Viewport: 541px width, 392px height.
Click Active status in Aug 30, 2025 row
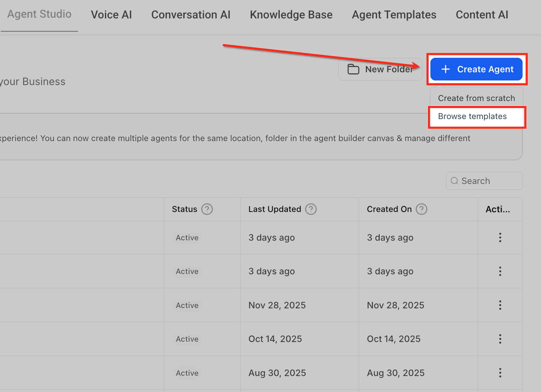[187, 373]
